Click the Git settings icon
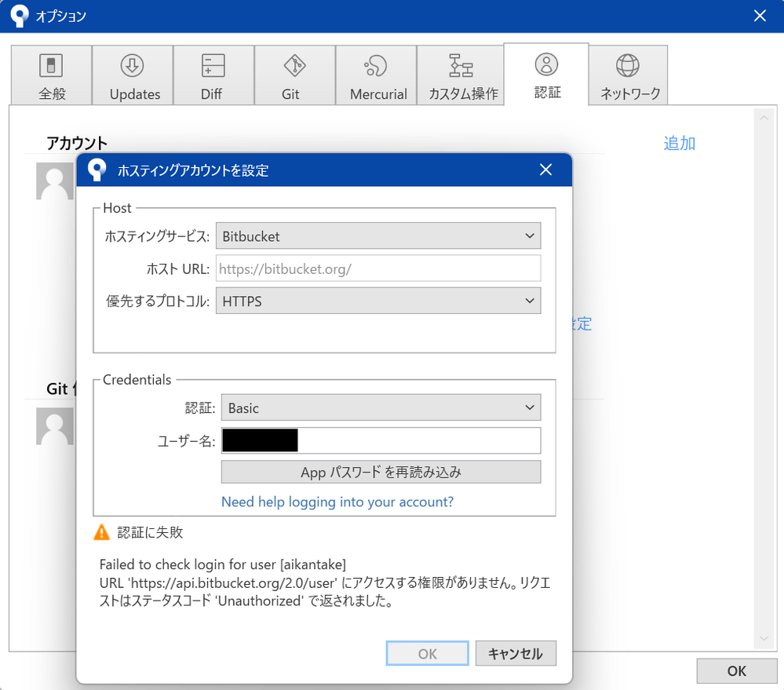The width and height of the screenshot is (784, 690). pos(294,75)
